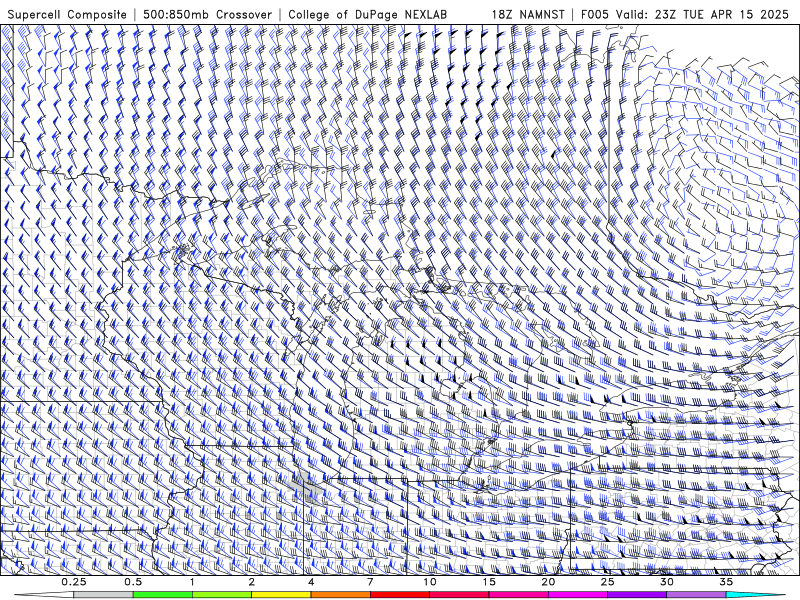Click the yellow-green color bar segment

pos(222,595)
